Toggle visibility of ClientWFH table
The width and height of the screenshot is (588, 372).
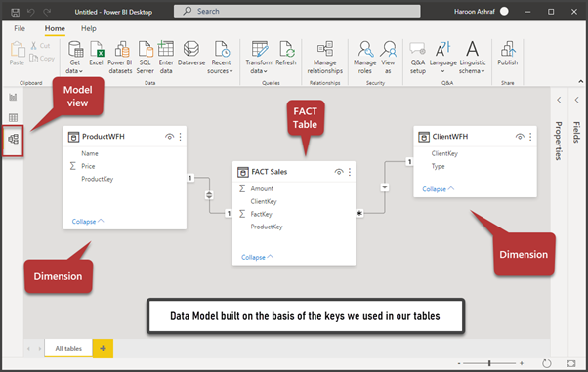coord(520,137)
